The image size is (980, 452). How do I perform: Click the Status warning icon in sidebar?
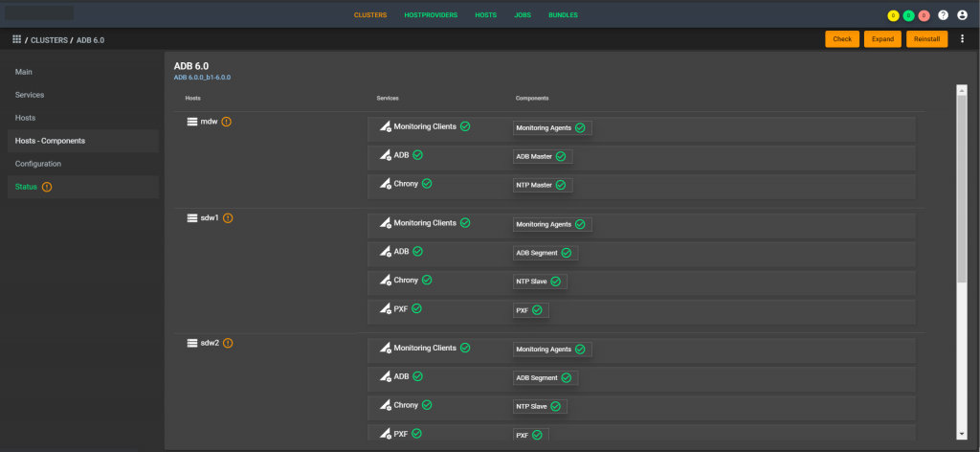click(47, 187)
